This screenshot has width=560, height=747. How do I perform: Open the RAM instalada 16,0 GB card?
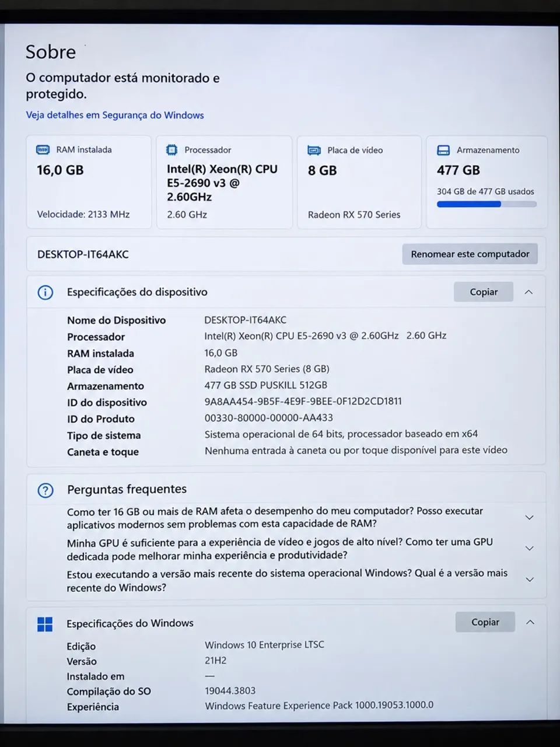point(89,182)
